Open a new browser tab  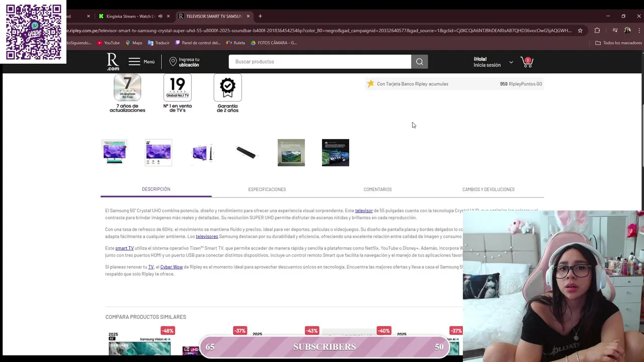point(260,16)
